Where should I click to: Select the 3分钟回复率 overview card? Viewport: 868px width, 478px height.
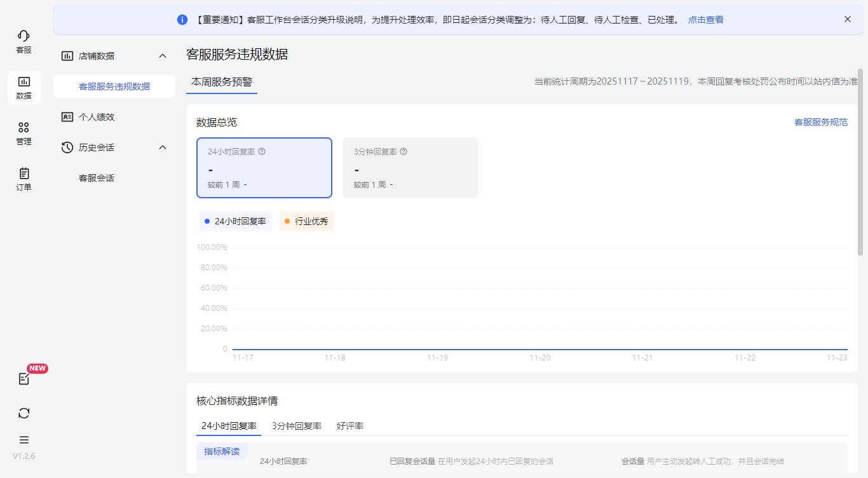pos(410,168)
